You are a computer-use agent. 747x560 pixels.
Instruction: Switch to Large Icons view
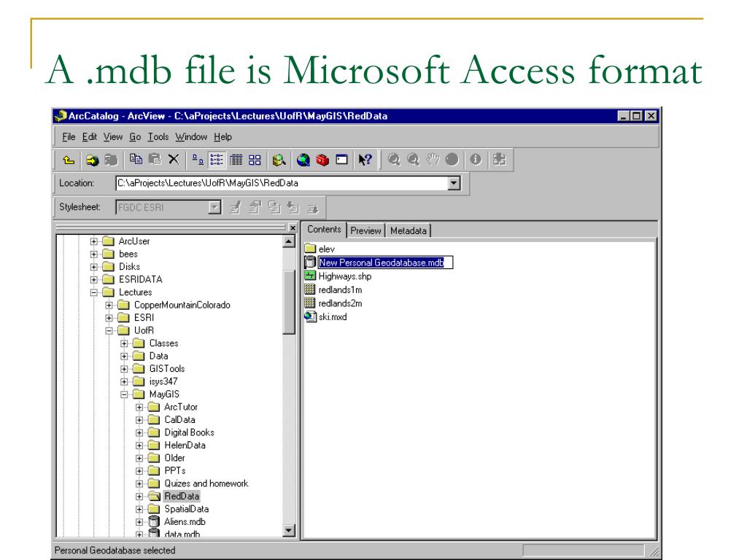pos(197,160)
